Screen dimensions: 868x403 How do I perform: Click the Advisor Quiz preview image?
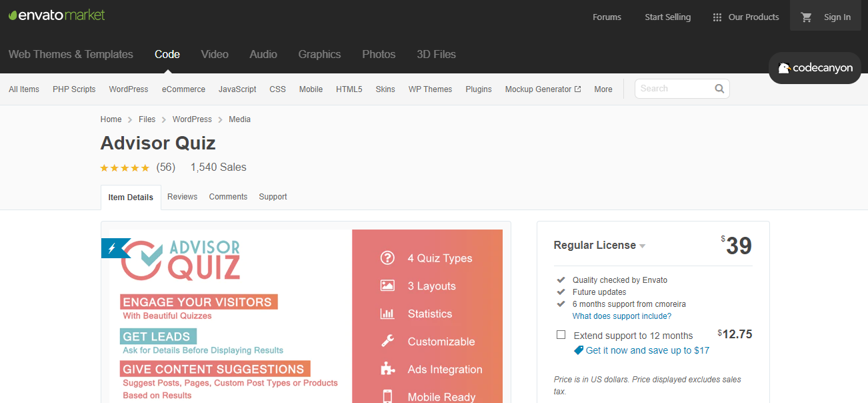306,316
